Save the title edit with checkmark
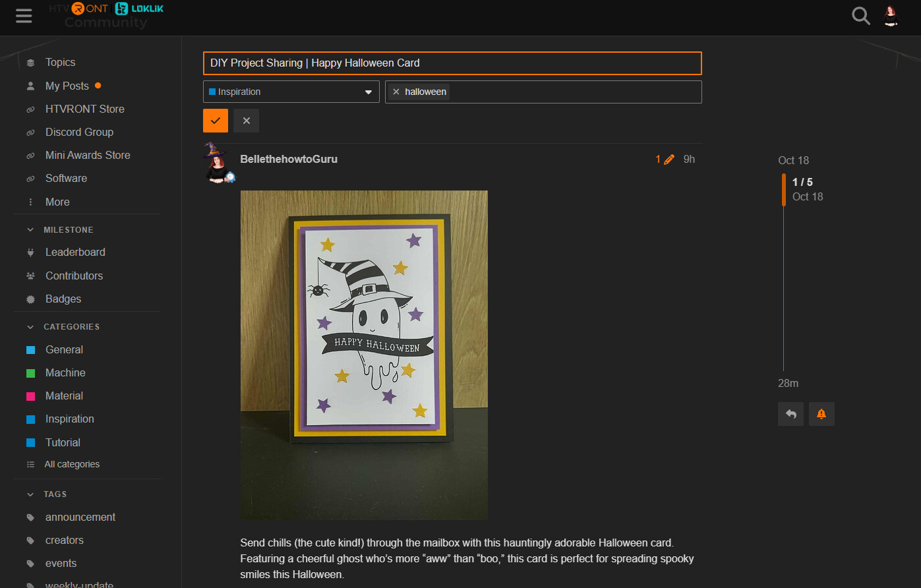 pyautogui.click(x=216, y=121)
